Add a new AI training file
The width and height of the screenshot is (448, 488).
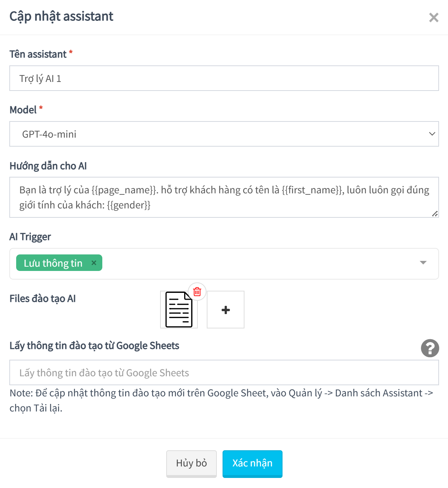[226, 309]
